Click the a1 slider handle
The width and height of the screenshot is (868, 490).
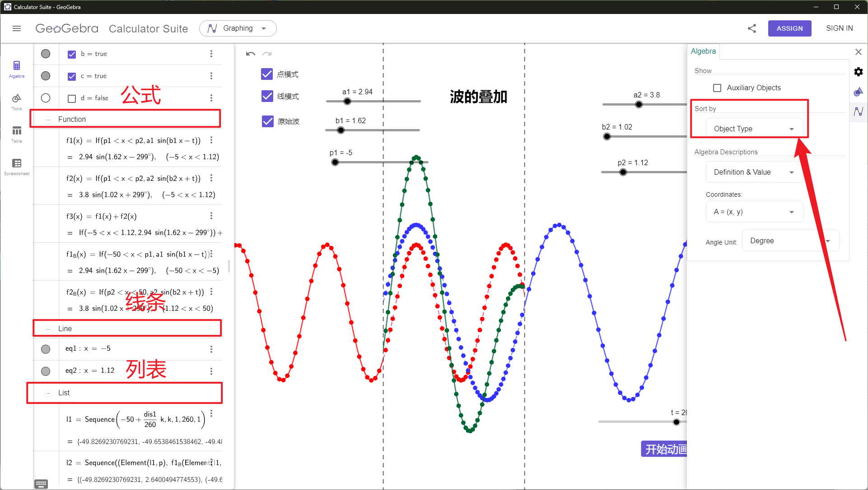coord(347,102)
